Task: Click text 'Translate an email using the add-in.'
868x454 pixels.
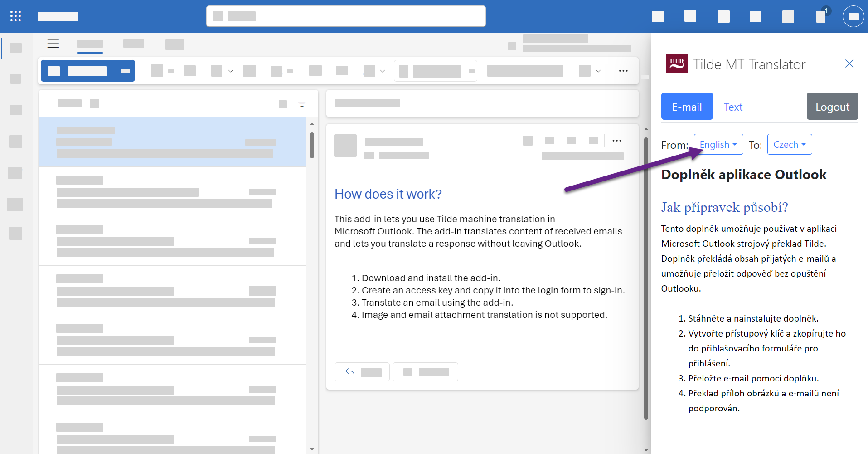Action: tap(437, 303)
